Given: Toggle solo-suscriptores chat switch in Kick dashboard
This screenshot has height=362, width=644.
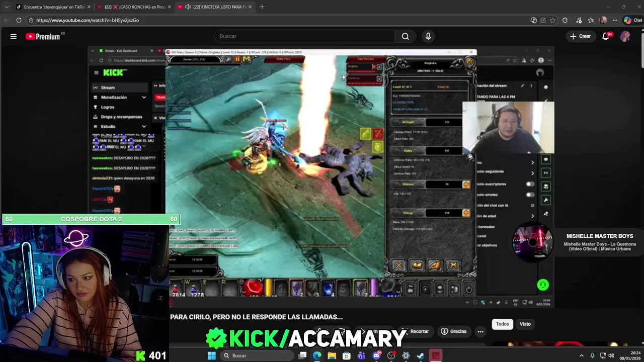Looking at the screenshot, I should 530,184.
